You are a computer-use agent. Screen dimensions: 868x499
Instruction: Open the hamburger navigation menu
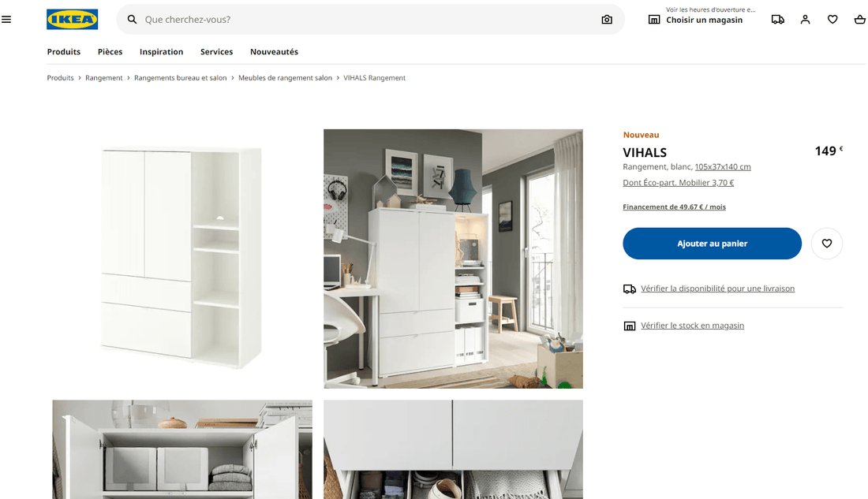(x=7, y=19)
